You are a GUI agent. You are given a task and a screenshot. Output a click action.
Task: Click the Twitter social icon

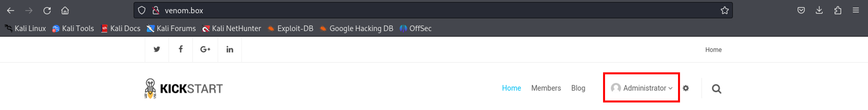(157, 49)
